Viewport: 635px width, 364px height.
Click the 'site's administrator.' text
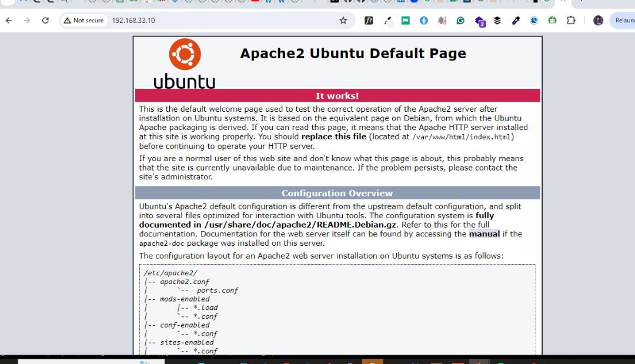176,177
